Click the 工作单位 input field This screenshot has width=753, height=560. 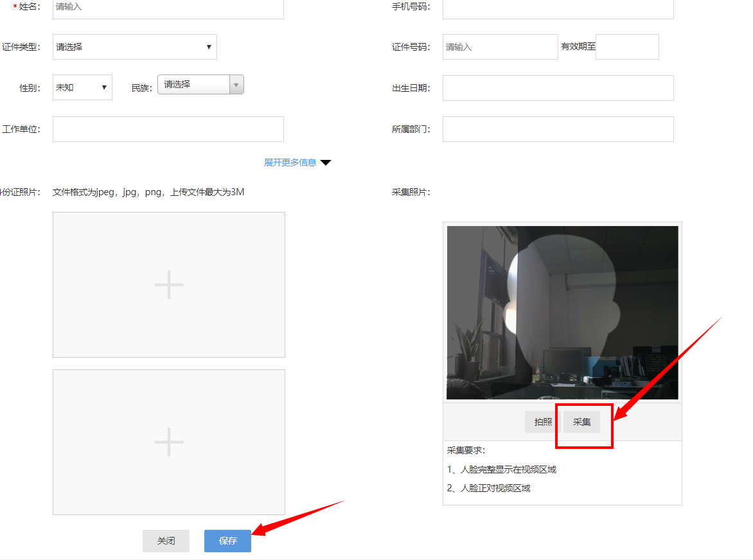(168, 129)
